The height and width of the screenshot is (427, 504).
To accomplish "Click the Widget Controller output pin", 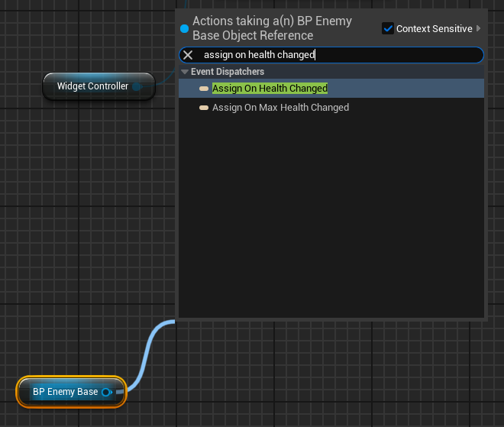I will [137, 86].
